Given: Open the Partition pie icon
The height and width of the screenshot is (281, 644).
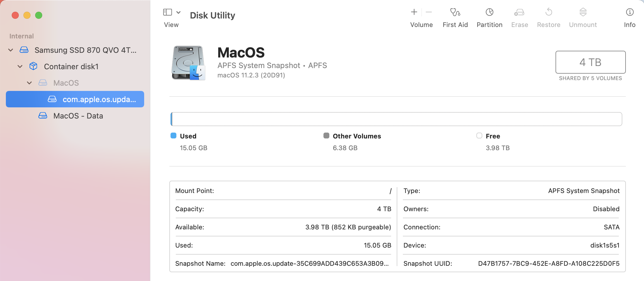Looking at the screenshot, I should click(490, 12).
